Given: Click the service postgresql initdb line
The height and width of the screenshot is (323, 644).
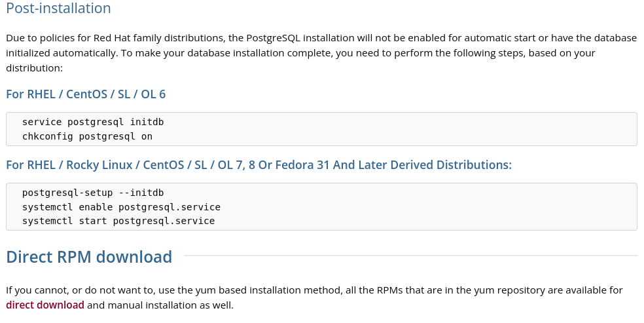Looking at the screenshot, I should [93, 122].
